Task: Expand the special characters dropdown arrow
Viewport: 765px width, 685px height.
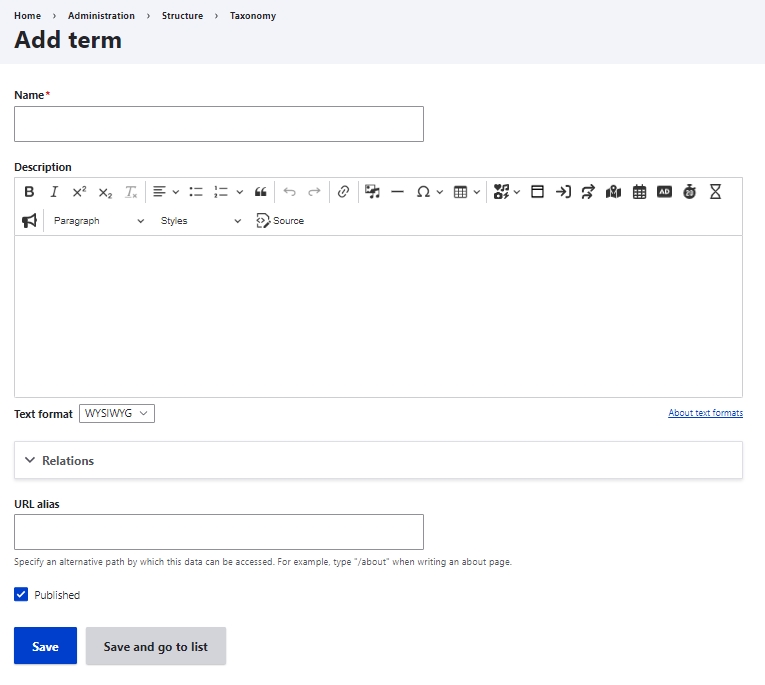Action: [440, 192]
